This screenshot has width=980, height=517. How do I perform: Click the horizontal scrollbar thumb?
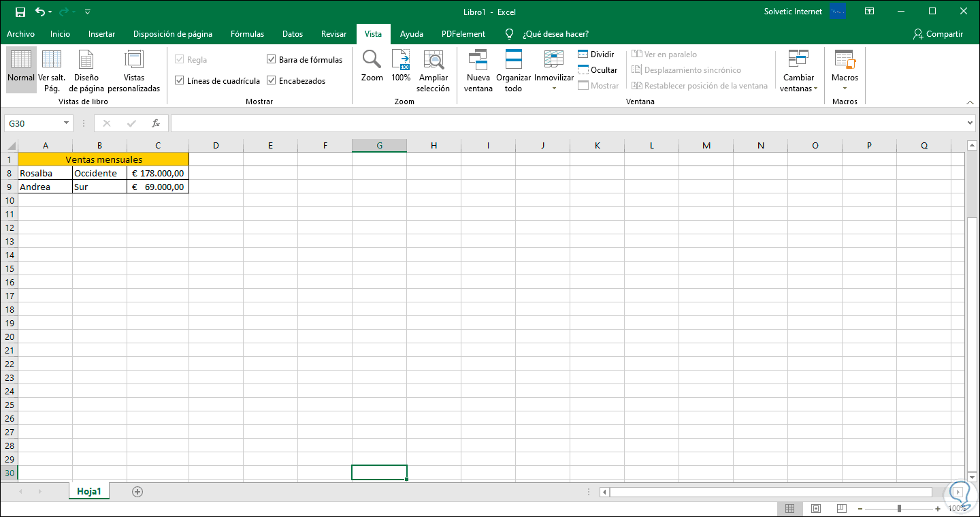770,492
